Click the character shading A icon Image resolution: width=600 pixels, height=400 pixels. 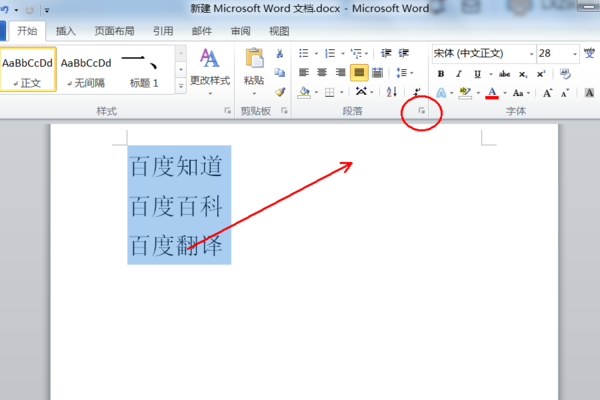pos(589,93)
